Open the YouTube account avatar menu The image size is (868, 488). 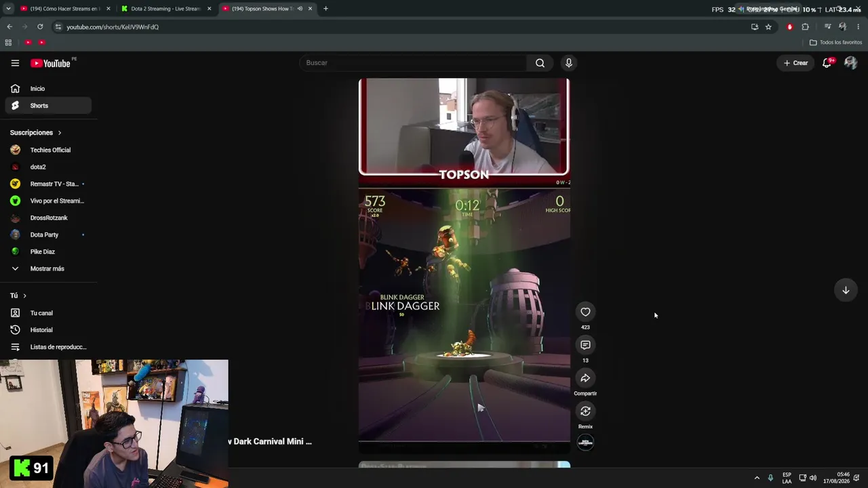tap(850, 63)
